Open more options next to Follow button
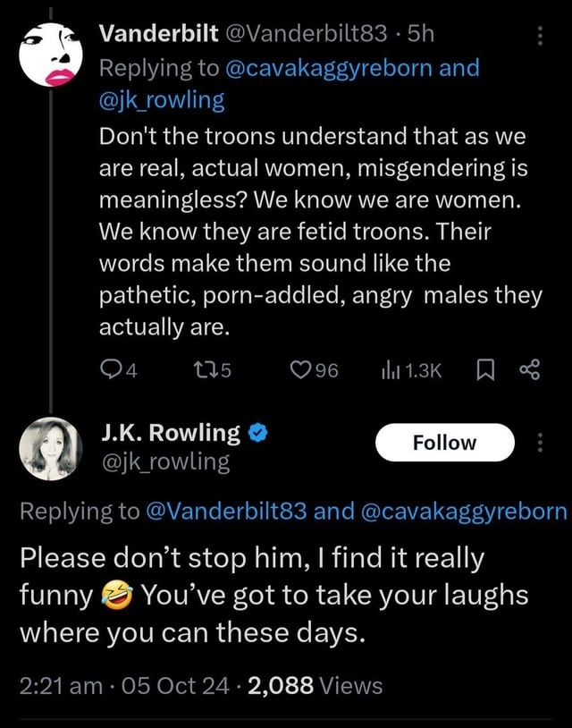The image size is (572, 728). tap(540, 443)
